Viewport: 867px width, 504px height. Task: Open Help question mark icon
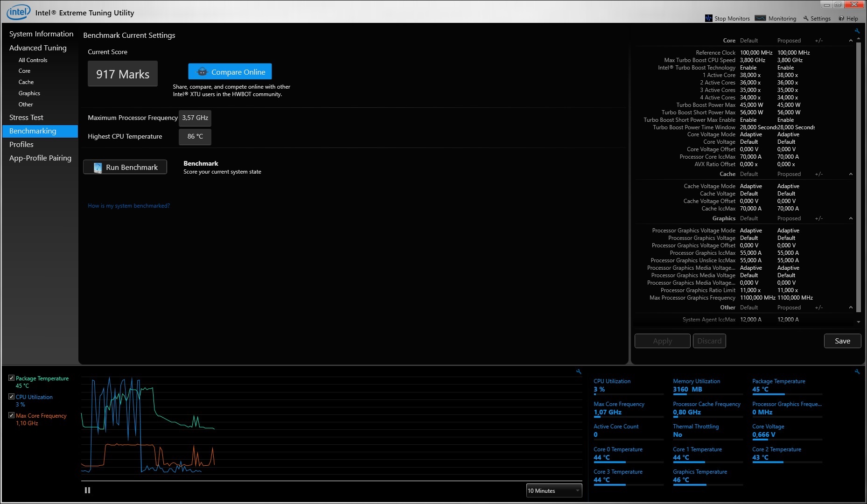[841, 19]
